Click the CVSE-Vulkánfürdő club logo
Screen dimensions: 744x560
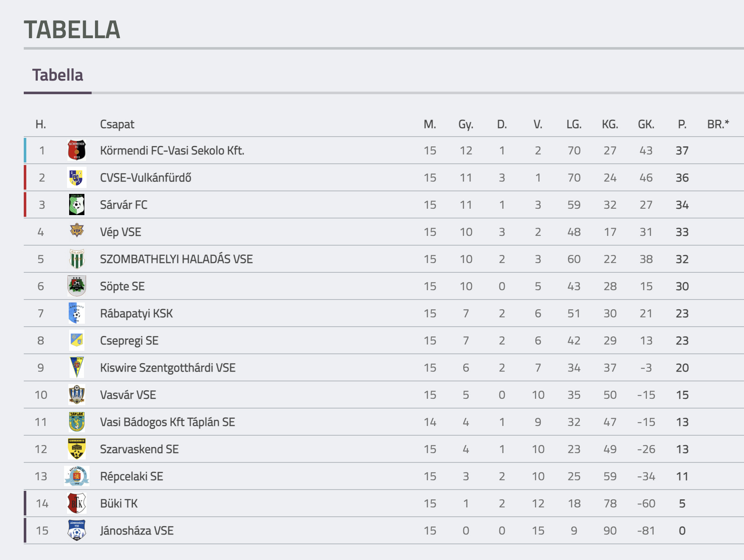click(x=77, y=177)
